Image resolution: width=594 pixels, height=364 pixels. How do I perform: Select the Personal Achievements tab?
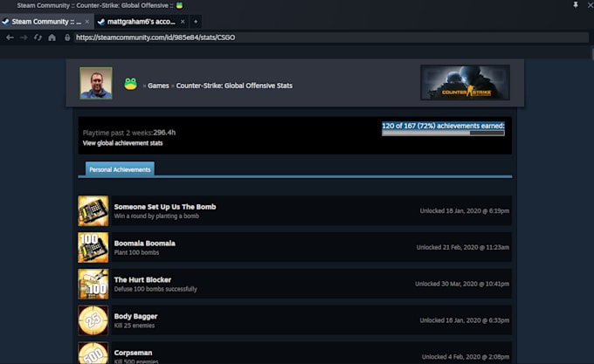click(x=120, y=169)
